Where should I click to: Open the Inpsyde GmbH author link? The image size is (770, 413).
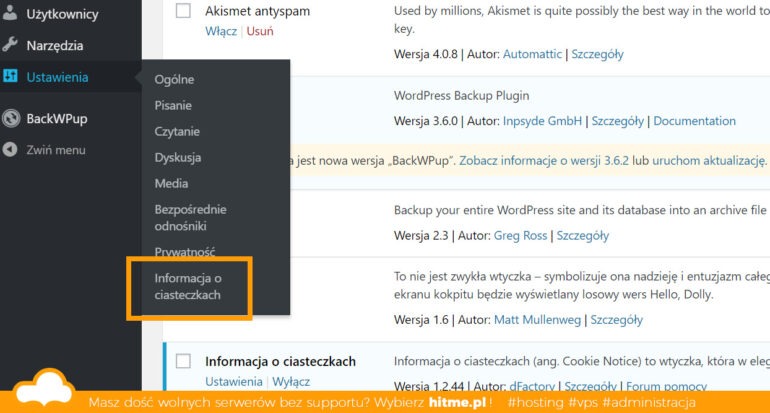tap(542, 121)
